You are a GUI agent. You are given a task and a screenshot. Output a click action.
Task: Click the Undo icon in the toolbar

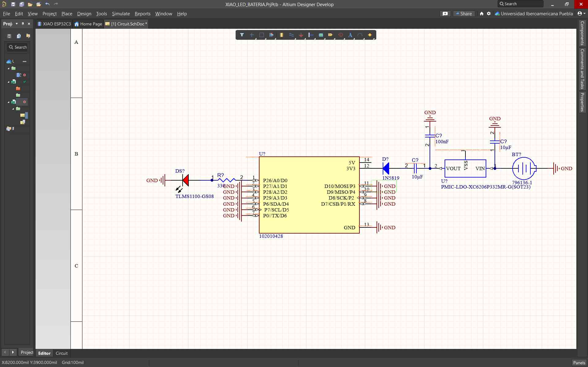[x=47, y=4]
